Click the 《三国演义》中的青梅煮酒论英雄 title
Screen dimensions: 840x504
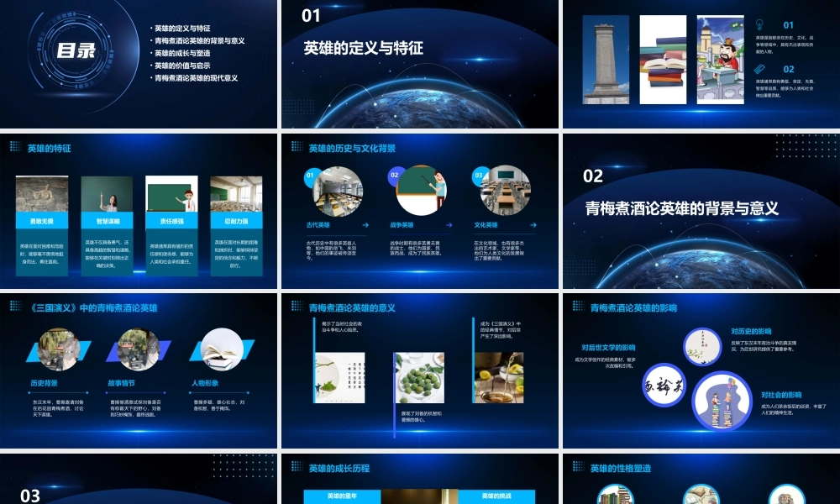[x=93, y=308]
